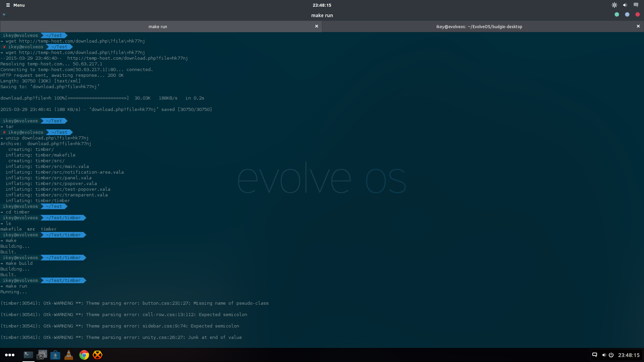Image resolution: width=644 pixels, height=362 pixels.
Task: Close the 'make run' tab with its X
Action: 316,26
